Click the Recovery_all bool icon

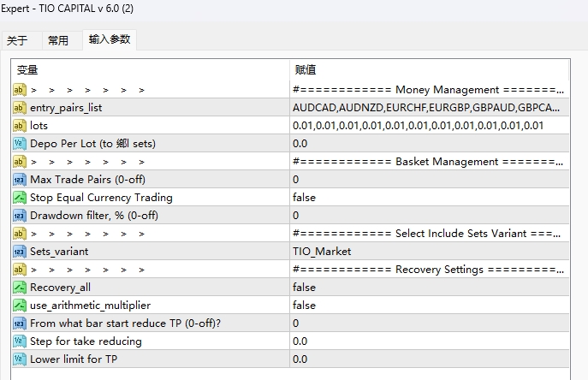point(19,288)
